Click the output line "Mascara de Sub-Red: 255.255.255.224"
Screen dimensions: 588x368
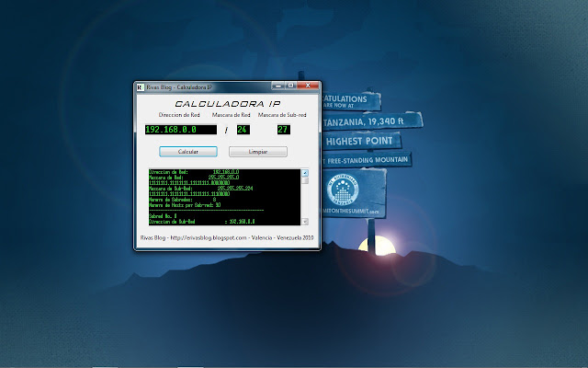coord(201,189)
